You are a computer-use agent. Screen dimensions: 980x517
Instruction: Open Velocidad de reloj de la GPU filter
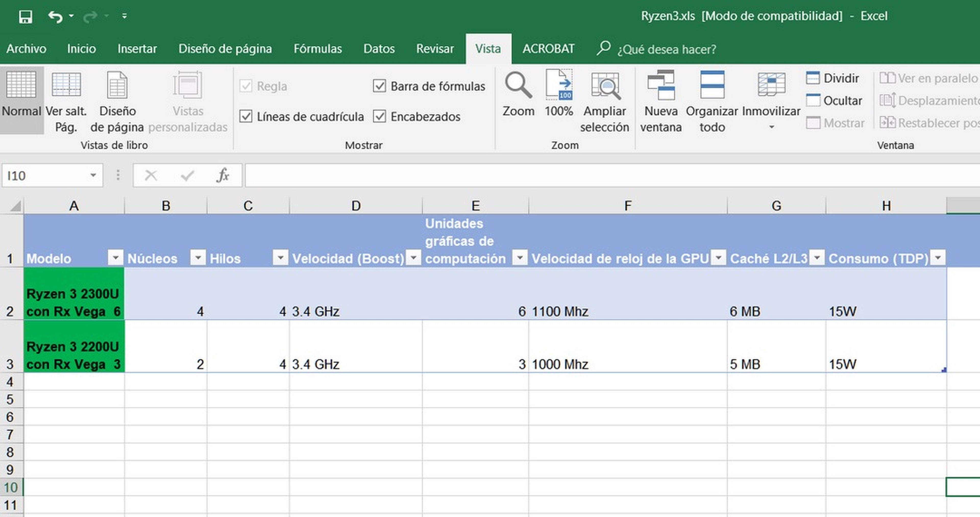(x=718, y=258)
